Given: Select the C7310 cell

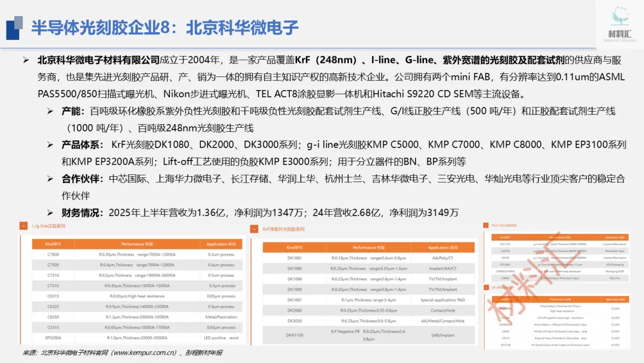Looking at the screenshot, I should pos(53,286).
